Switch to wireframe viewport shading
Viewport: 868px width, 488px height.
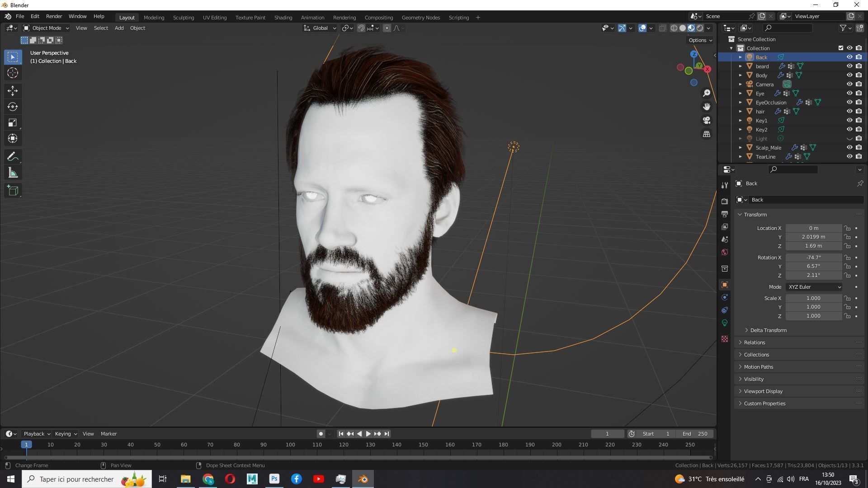[674, 28]
